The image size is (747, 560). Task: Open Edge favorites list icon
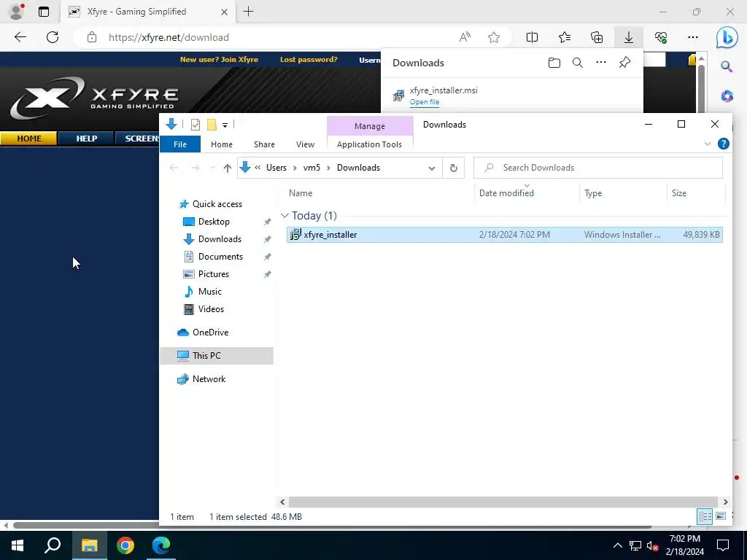point(565,37)
